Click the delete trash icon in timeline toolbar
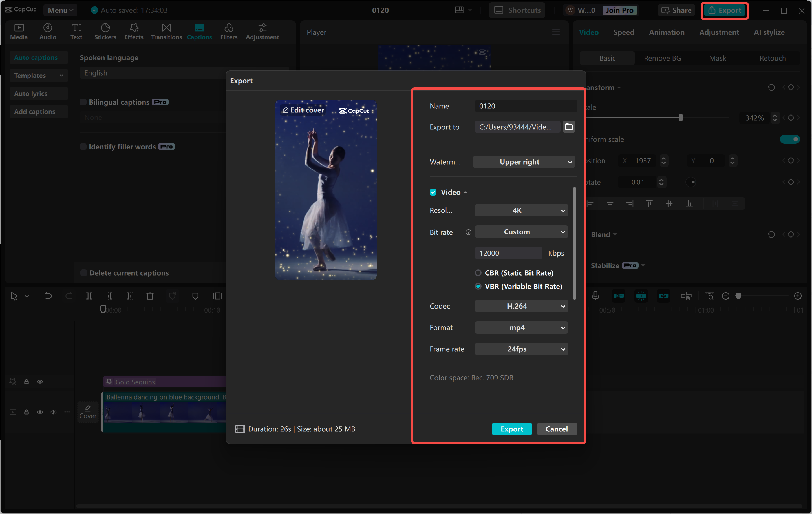 (x=150, y=296)
